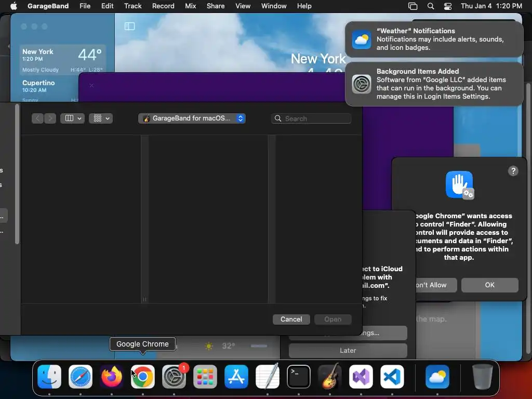The height and width of the screenshot is (399, 532).
Task: Close the purple window with X
Action: [x=91, y=86]
